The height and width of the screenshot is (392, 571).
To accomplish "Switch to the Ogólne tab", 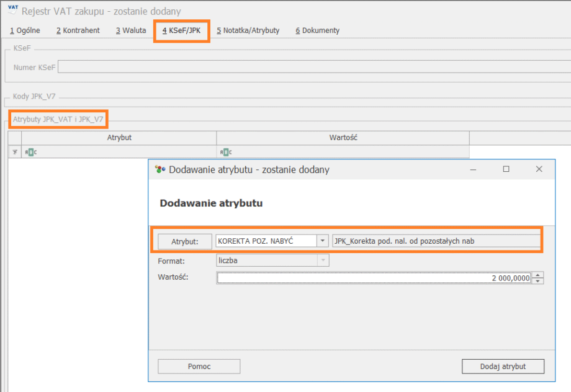I will pos(25,30).
